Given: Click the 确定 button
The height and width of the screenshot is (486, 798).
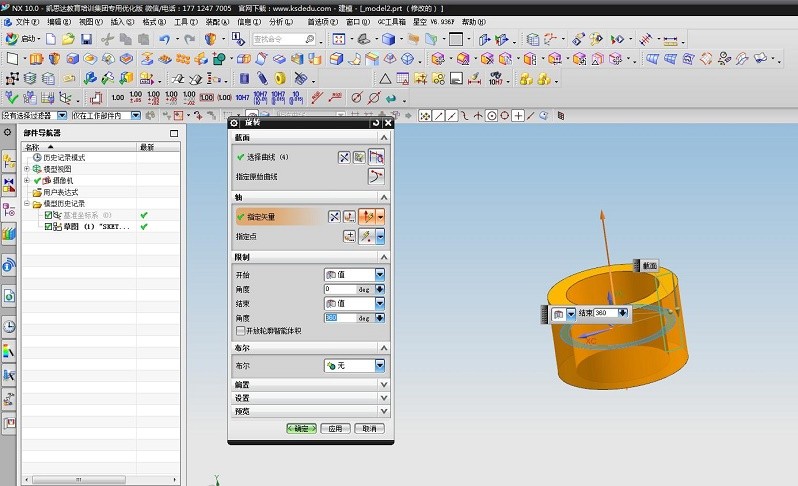Looking at the screenshot, I should point(301,428).
